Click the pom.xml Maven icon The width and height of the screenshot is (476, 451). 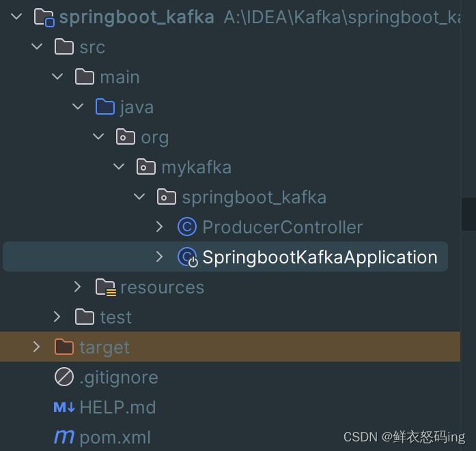tap(64, 437)
